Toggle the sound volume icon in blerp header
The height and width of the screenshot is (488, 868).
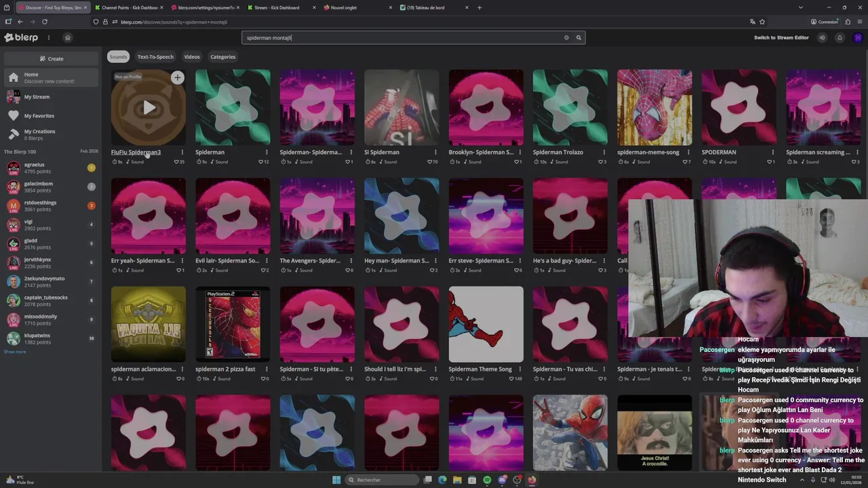pos(822,37)
